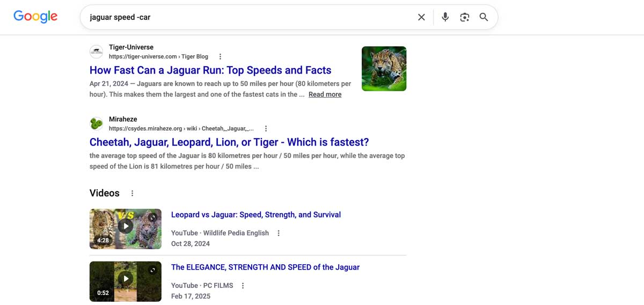The height and width of the screenshot is (305, 644).
Task: Start voice search with microphone icon
Action: [445, 17]
